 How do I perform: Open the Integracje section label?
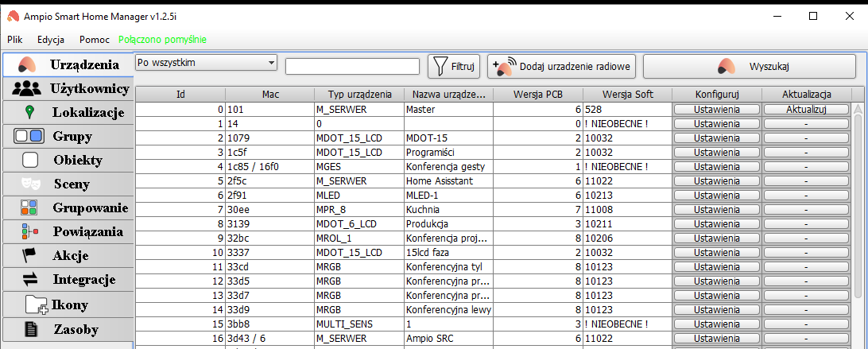click(84, 280)
